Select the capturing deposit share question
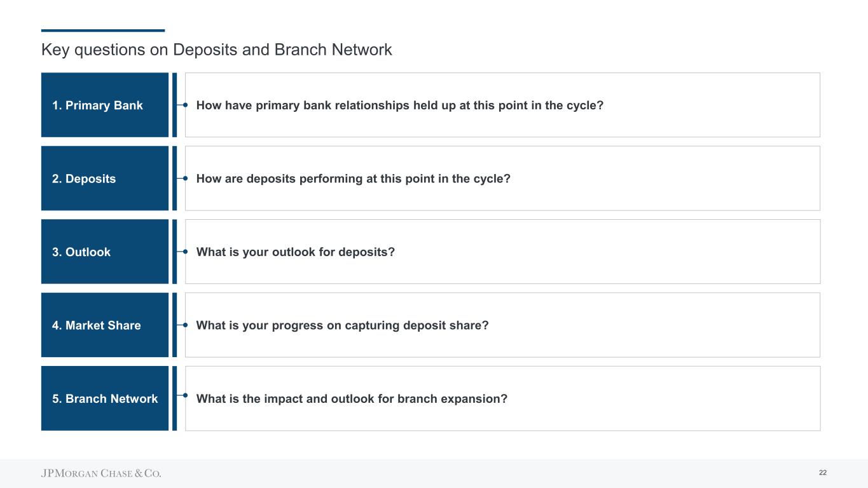 342,325
